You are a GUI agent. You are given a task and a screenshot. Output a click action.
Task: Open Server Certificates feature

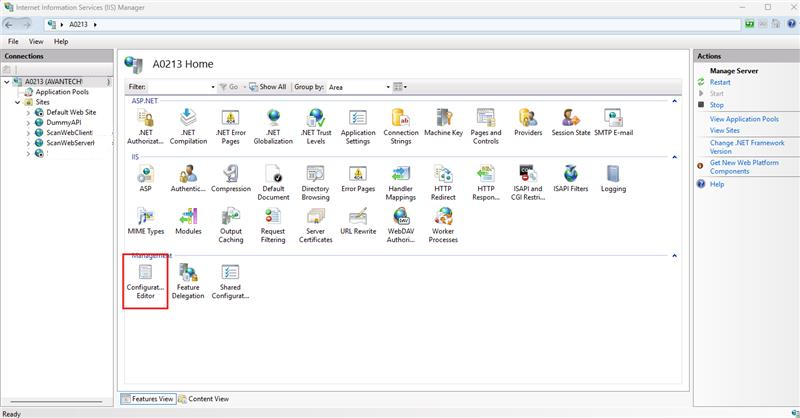[316, 225]
